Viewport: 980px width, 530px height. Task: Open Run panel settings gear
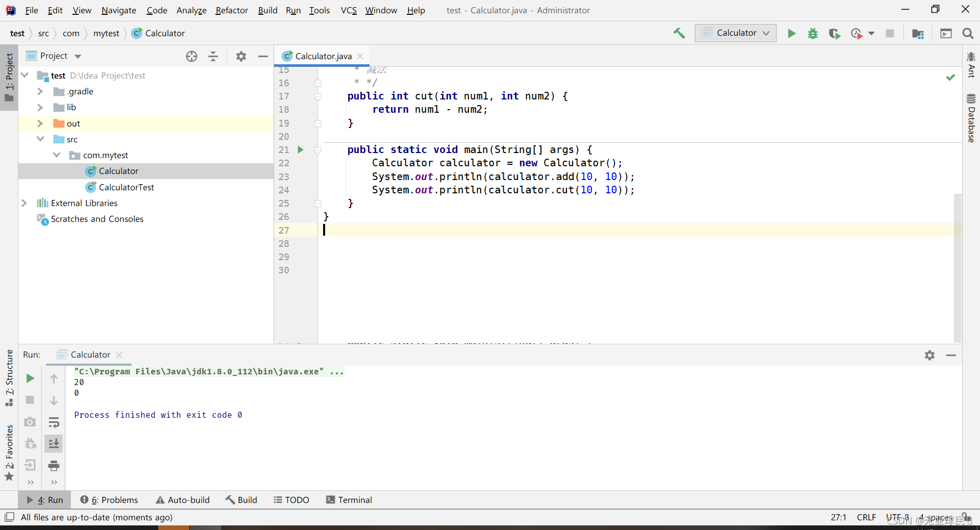[929, 355]
